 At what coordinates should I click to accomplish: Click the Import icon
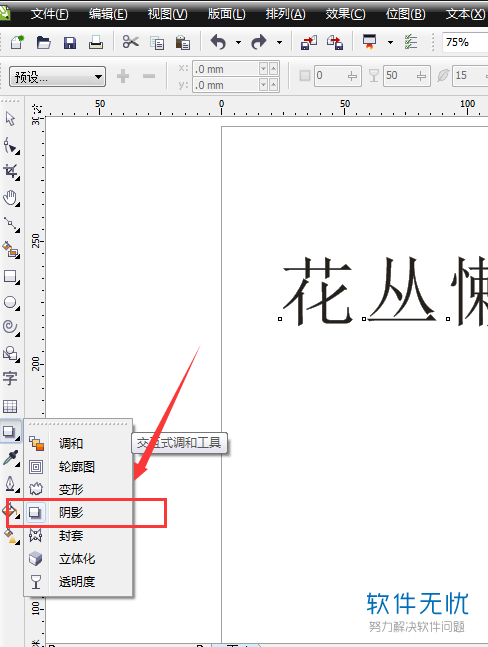(x=309, y=42)
